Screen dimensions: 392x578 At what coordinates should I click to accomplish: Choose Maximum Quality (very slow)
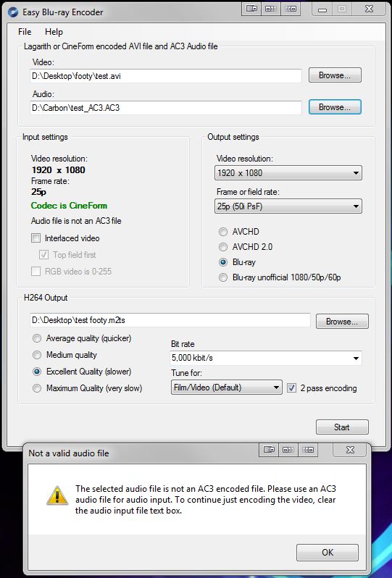click(x=37, y=388)
